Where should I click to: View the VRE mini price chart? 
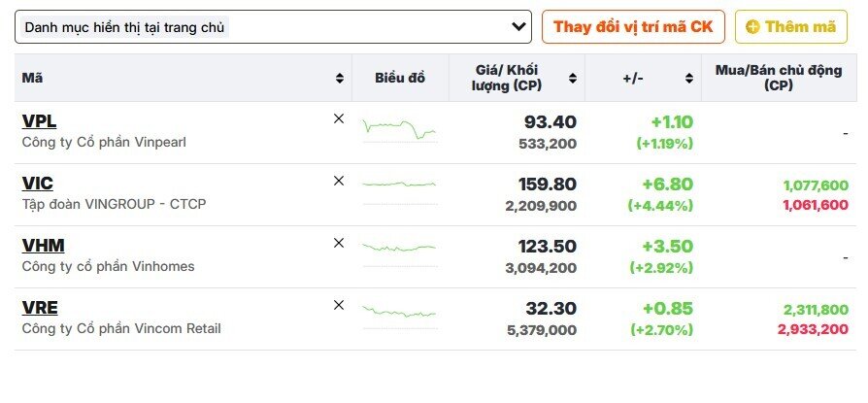[399, 311]
